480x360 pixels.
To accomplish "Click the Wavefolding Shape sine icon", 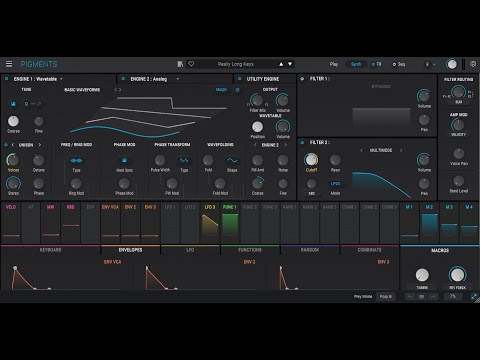I will coord(232,160).
